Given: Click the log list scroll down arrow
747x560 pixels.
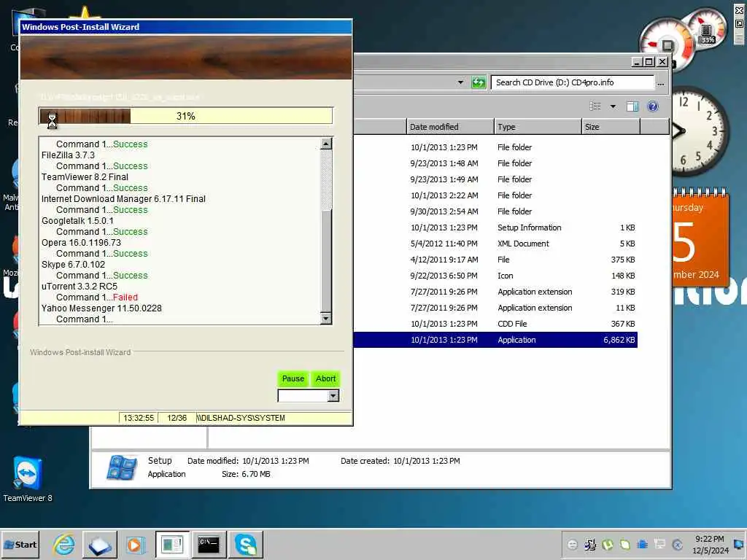Looking at the screenshot, I should 326,318.
